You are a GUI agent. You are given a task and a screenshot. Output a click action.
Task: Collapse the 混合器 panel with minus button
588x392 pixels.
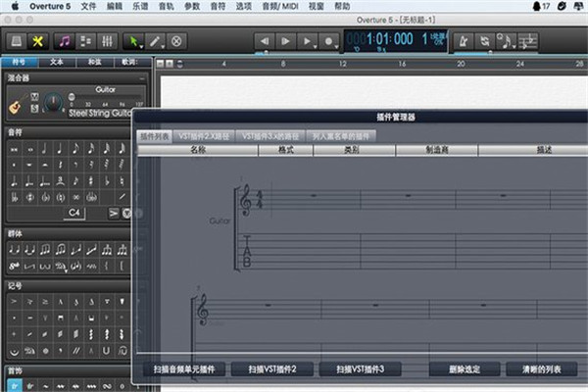point(142,78)
